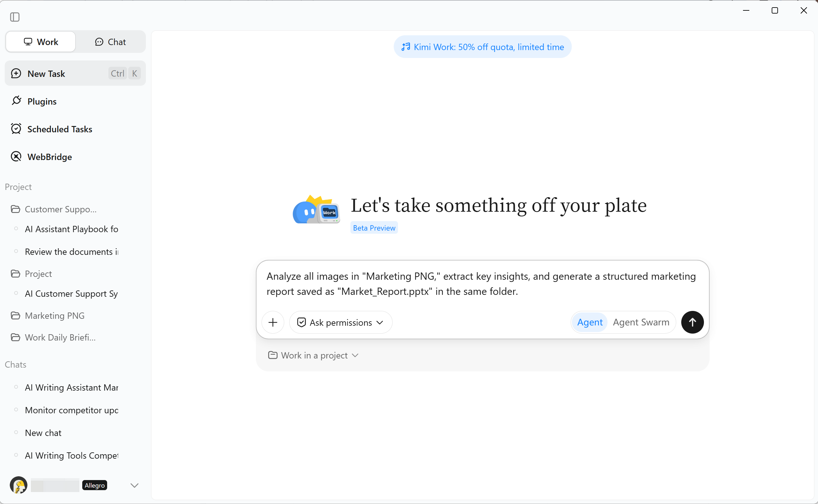
Task: Click the New Task plus icon
Action: click(x=16, y=73)
